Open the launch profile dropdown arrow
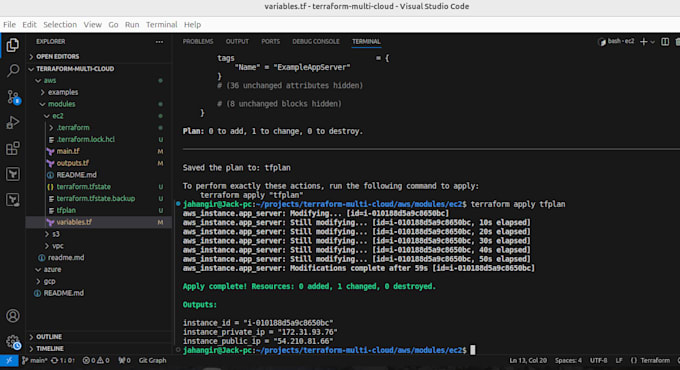This screenshot has width=680, height=370. click(x=653, y=42)
